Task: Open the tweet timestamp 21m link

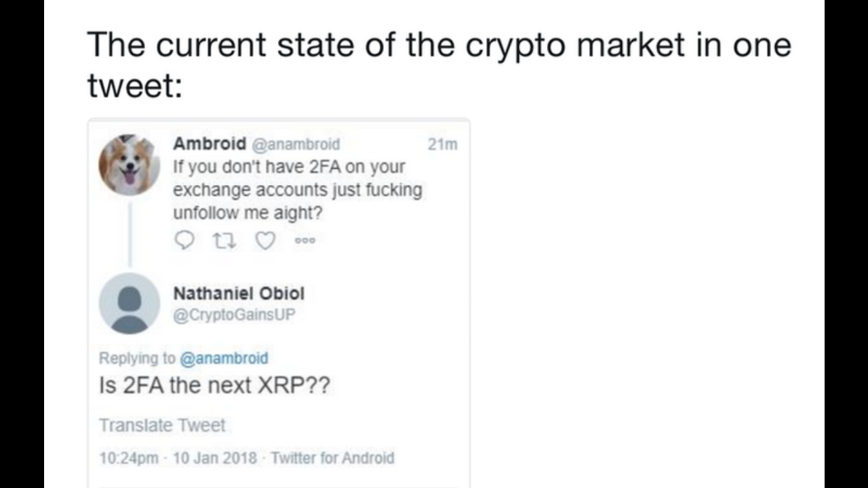Action: tap(442, 144)
